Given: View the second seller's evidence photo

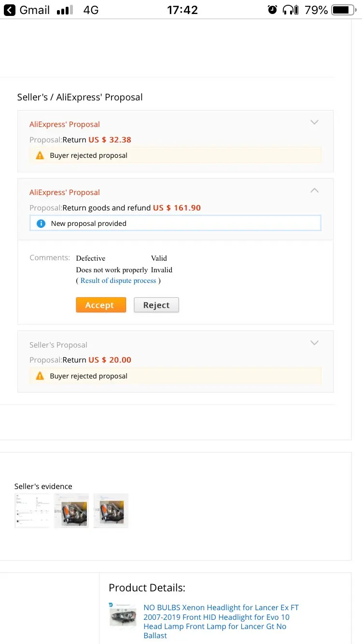Looking at the screenshot, I should click(71, 511).
